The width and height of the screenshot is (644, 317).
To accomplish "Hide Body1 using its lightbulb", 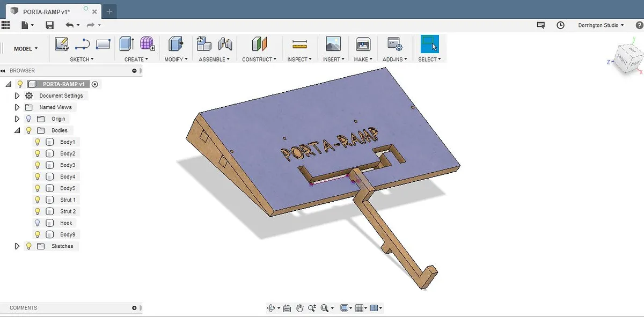I will pos(38,142).
